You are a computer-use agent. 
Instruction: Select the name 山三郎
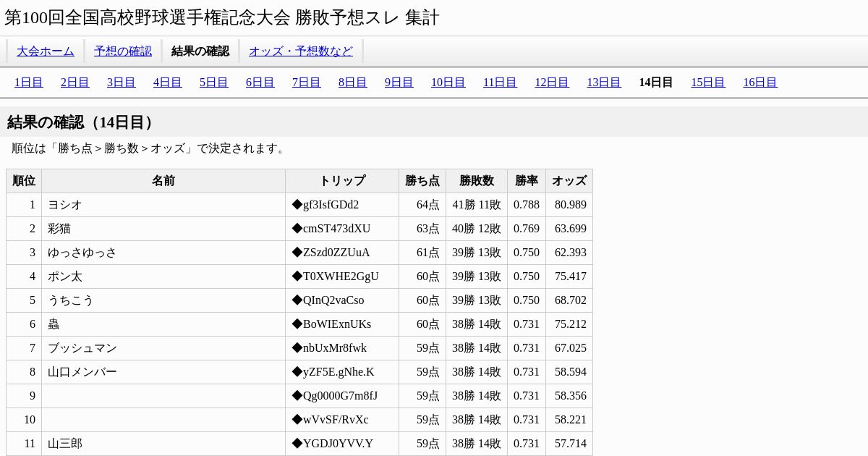(65, 444)
